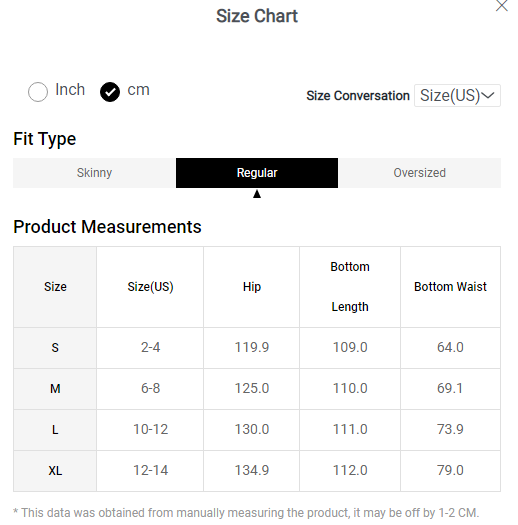Click the Hip column header
Viewport: 518px width, 525px height.
[252, 287]
